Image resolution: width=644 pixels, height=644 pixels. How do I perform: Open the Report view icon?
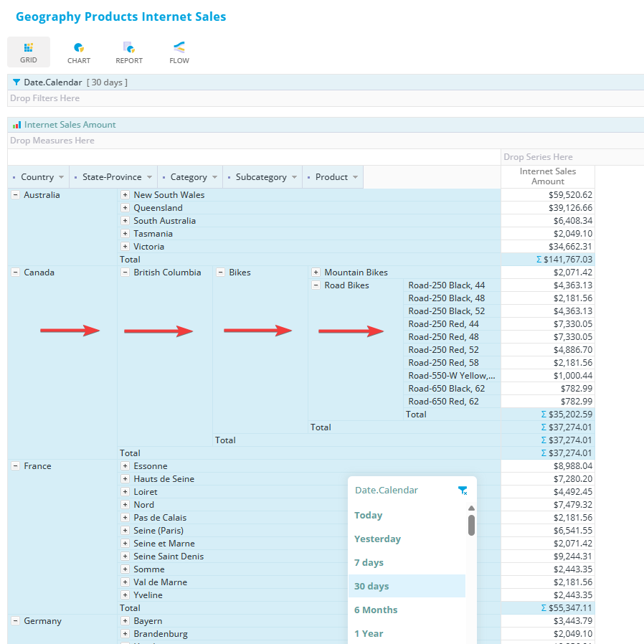pyautogui.click(x=129, y=47)
